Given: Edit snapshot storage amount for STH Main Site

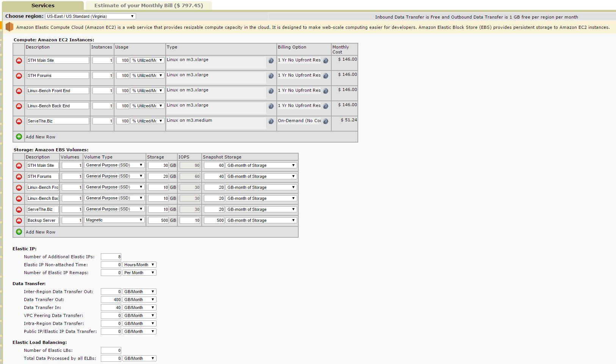Looking at the screenshot, I should coord(214,165).
